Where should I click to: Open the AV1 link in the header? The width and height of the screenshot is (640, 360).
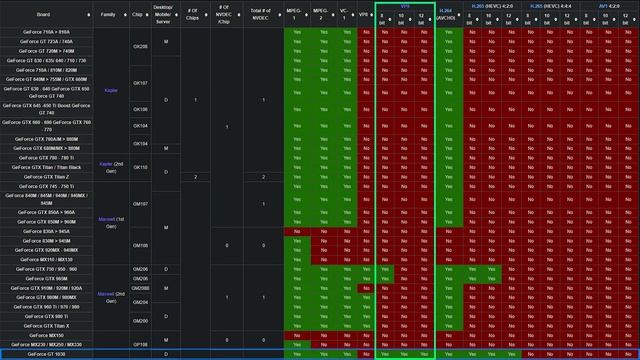pos(603,6)
